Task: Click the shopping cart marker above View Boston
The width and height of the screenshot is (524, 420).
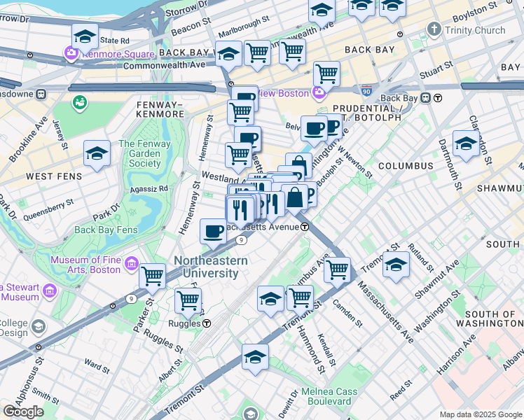Action: coord(327,76)
